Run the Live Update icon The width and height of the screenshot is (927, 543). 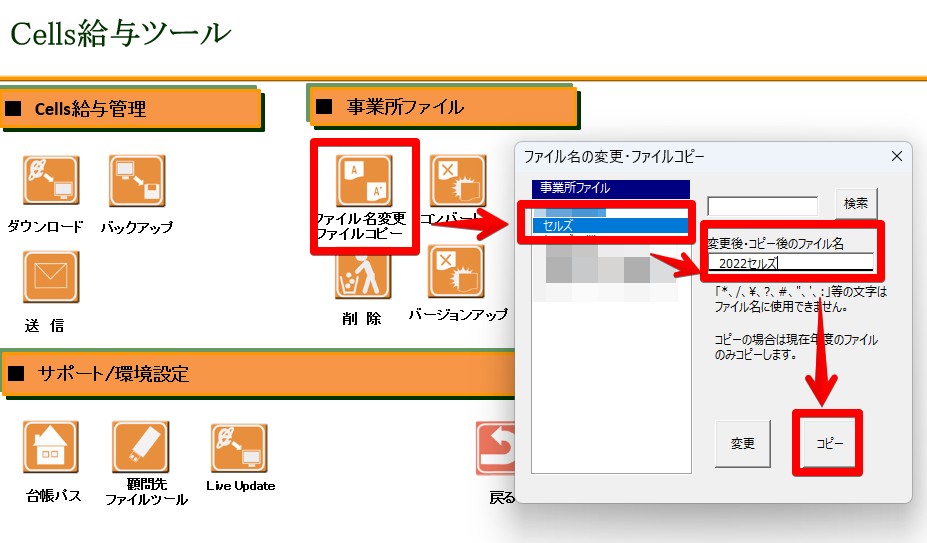(x=239, y=450)
